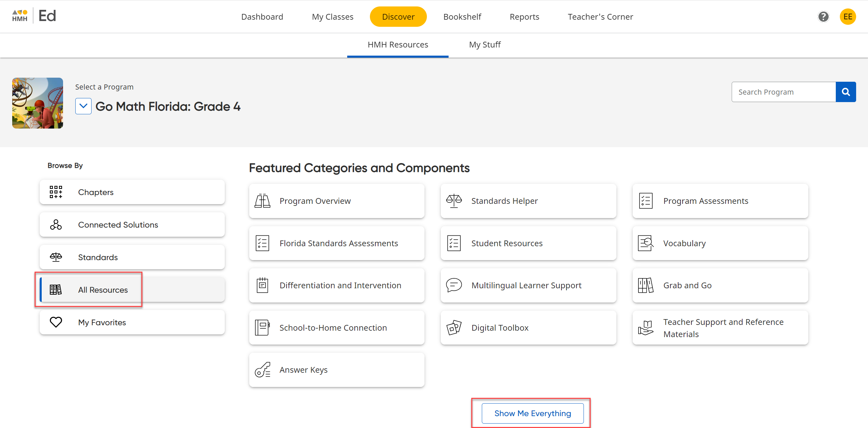Click the search magnifier icon
This screenshot has width=868, height=428.
(x=846, y=92)
